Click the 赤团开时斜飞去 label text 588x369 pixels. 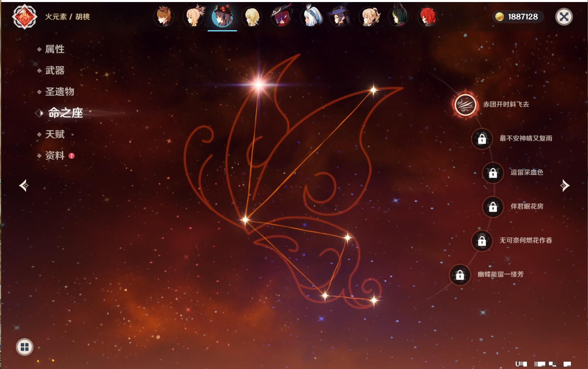pos(506,104)
